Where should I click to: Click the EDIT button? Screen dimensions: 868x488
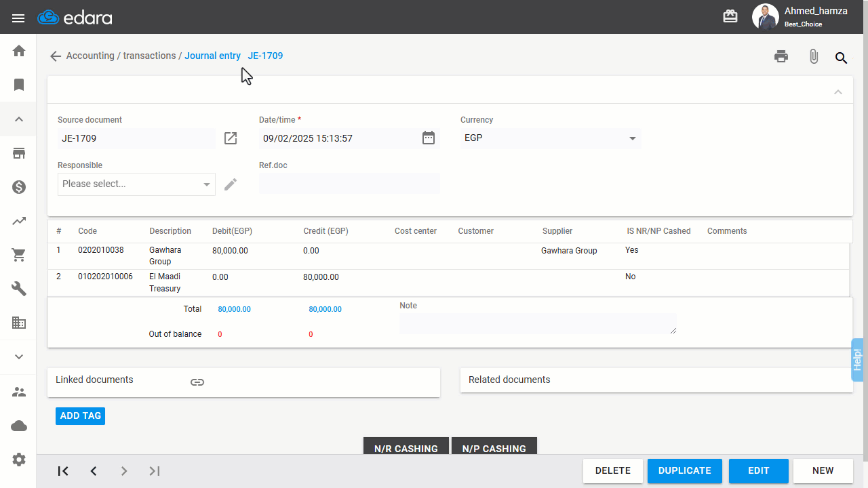(x=759, y=471)
